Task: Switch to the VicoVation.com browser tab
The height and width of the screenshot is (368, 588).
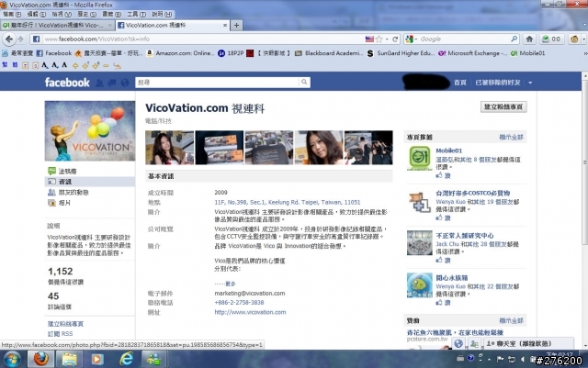Action: coord(173,25)
